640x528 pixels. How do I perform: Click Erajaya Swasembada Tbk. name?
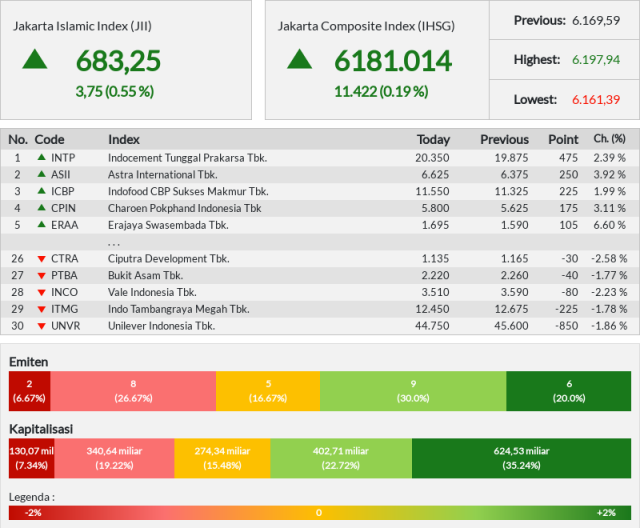(x=168, y=225)
